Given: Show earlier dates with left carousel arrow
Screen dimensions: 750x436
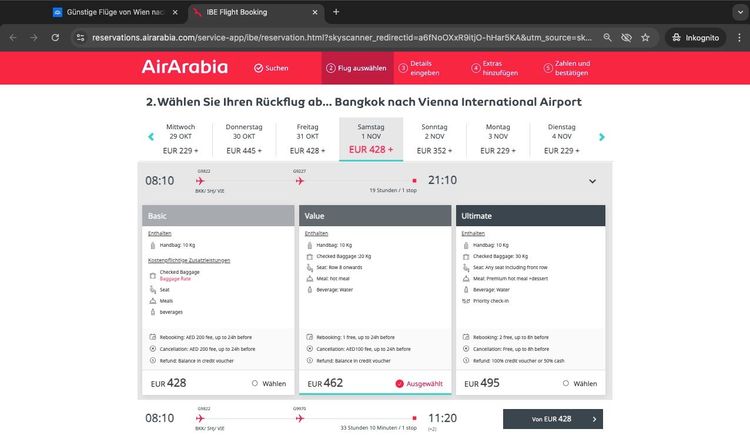Looking at the screenshot, I should [x=151, y=137].
